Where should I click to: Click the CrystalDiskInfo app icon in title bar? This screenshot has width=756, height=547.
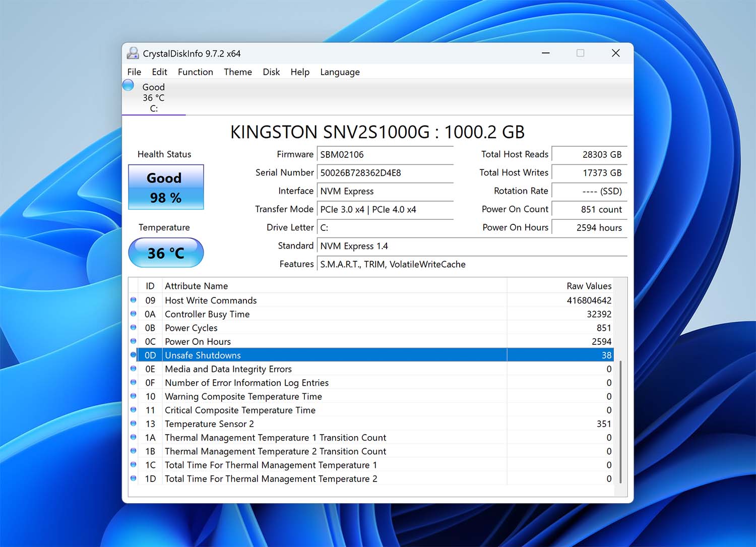click(133, 53)
